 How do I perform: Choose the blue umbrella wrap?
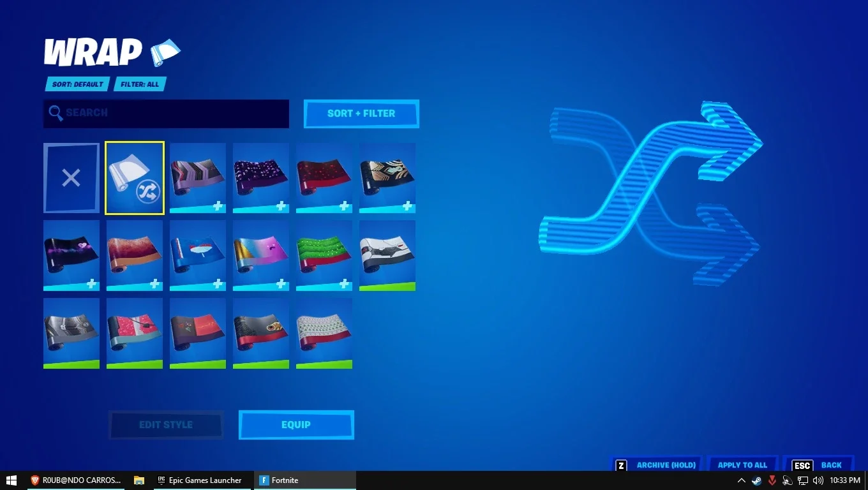[198, 256]
